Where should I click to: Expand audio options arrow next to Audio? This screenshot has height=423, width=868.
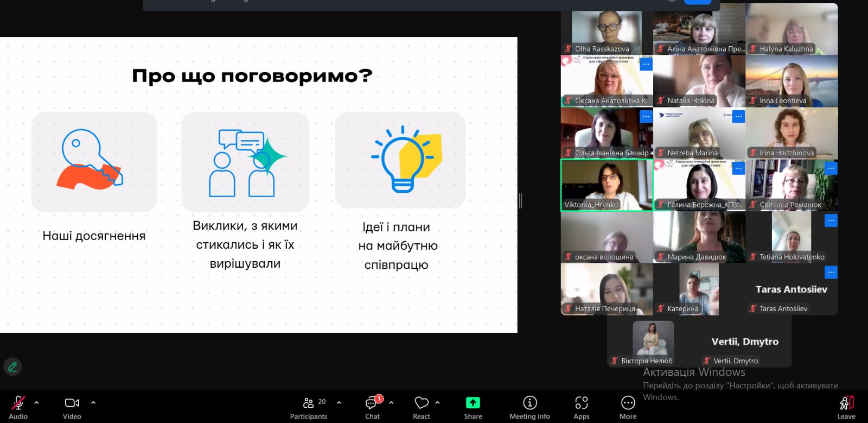tap(36, 403)
